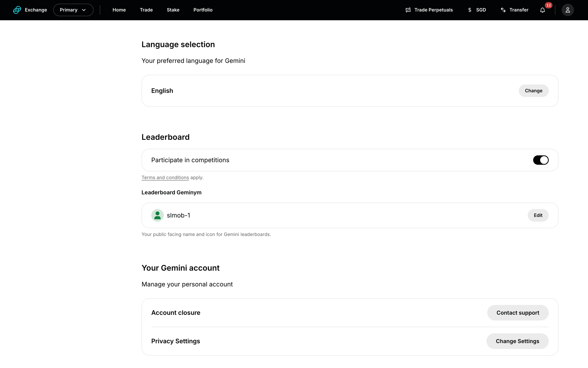The height and width of the screenshot is (368, 588).
Task: Click the Gemini logo icon
Action: 17,10
